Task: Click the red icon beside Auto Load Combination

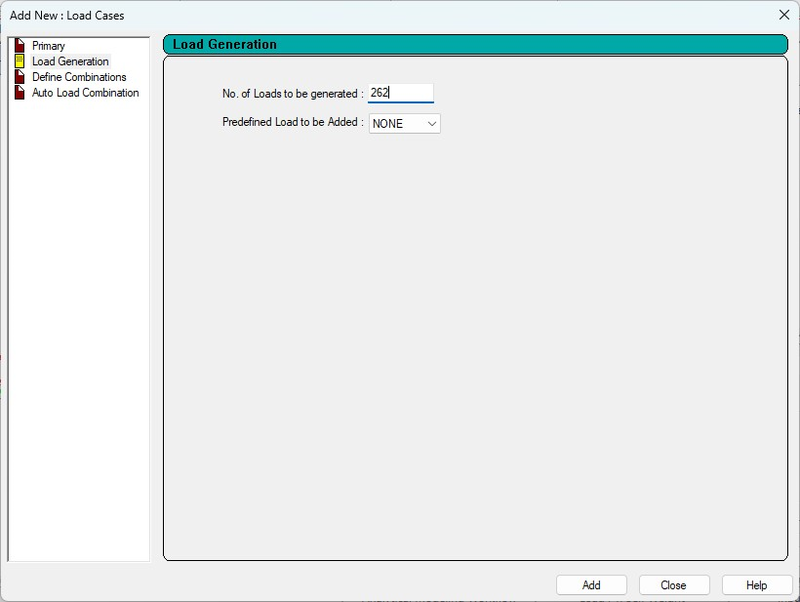Action: click(19, 93)
